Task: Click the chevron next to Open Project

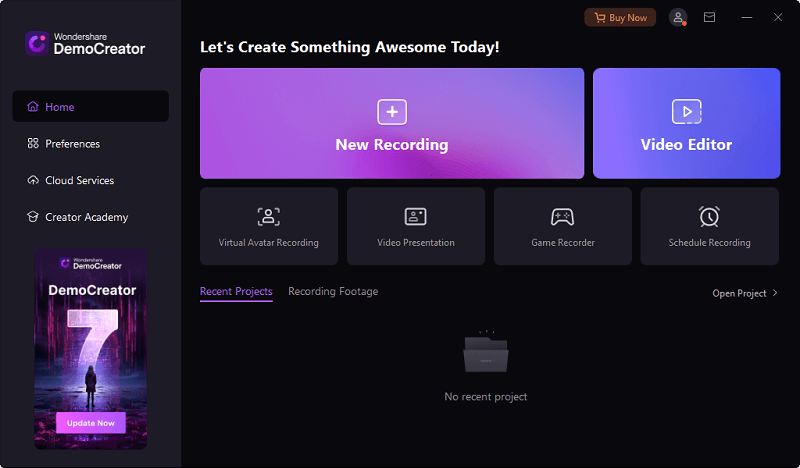Action: (775, 293)
